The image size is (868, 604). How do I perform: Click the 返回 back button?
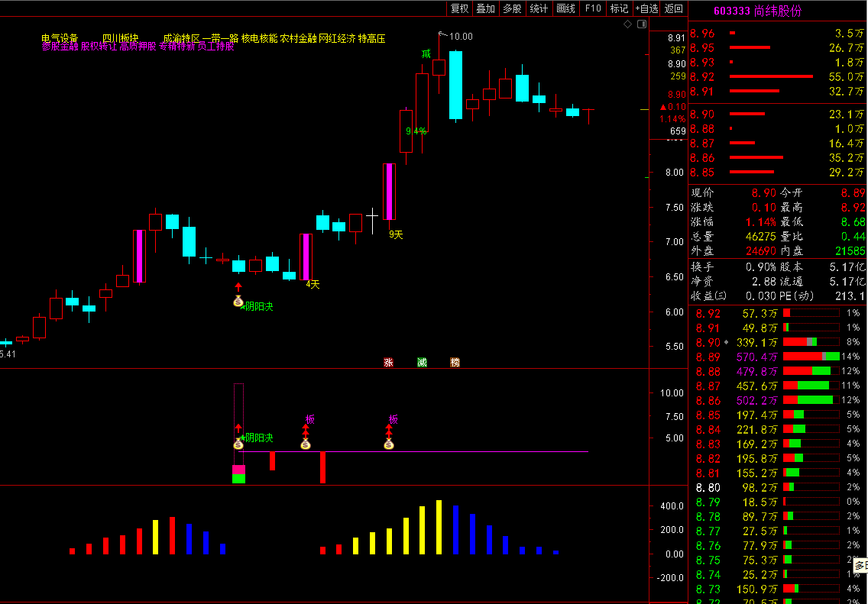(674, 8)
